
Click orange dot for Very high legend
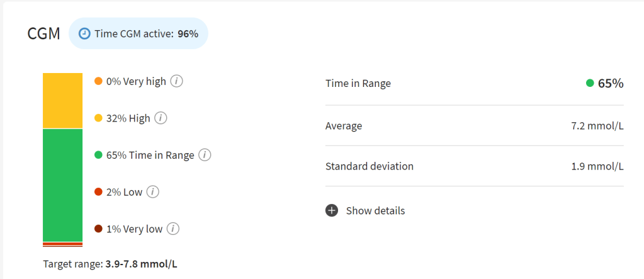click(98, 81)
